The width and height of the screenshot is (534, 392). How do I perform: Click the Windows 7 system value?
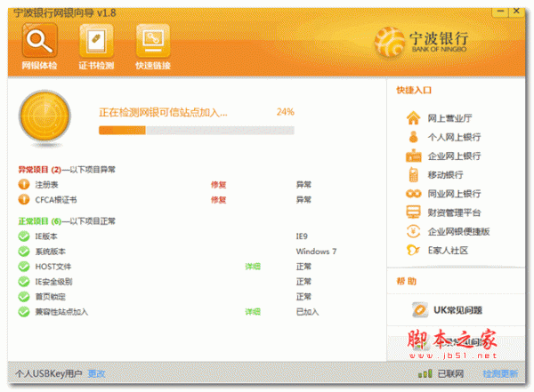(x=316, y=252)
